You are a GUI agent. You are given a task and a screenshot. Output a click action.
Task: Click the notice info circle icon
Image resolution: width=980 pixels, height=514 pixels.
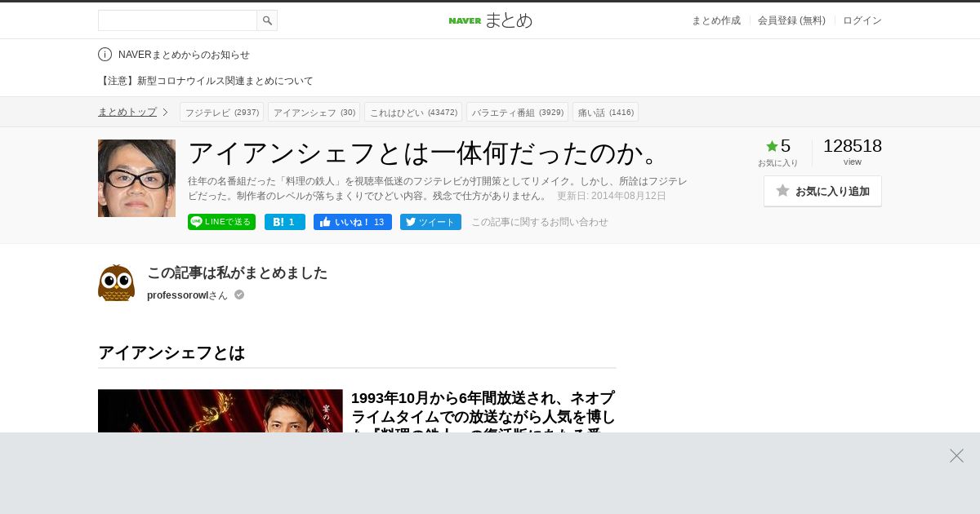point(105,55)
